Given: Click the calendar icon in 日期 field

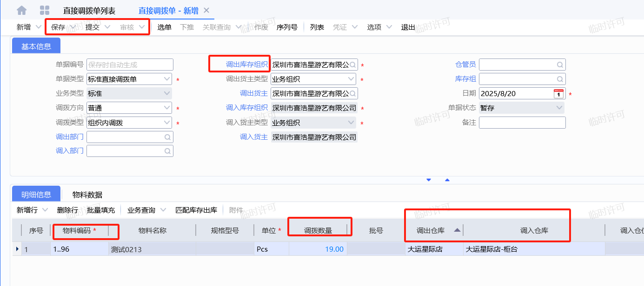Looking at the screenshot, I should pyautogui.click(x=558, y=94).
